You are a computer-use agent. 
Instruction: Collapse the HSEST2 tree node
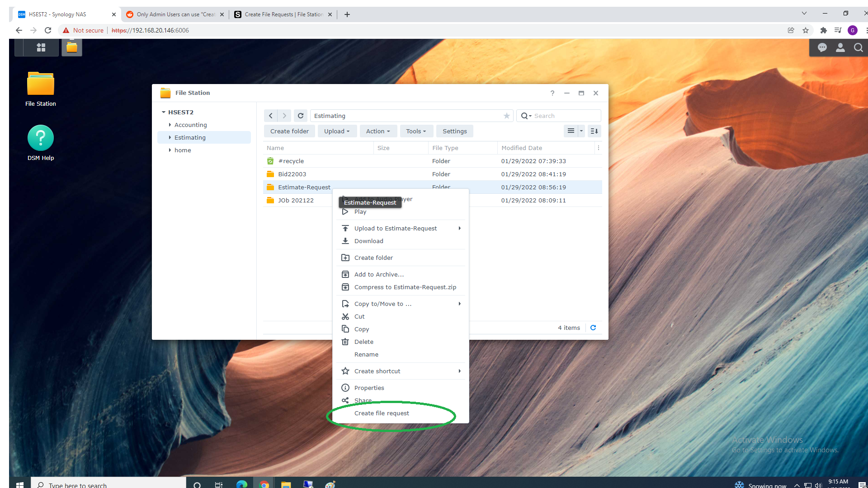coord(164,112)
